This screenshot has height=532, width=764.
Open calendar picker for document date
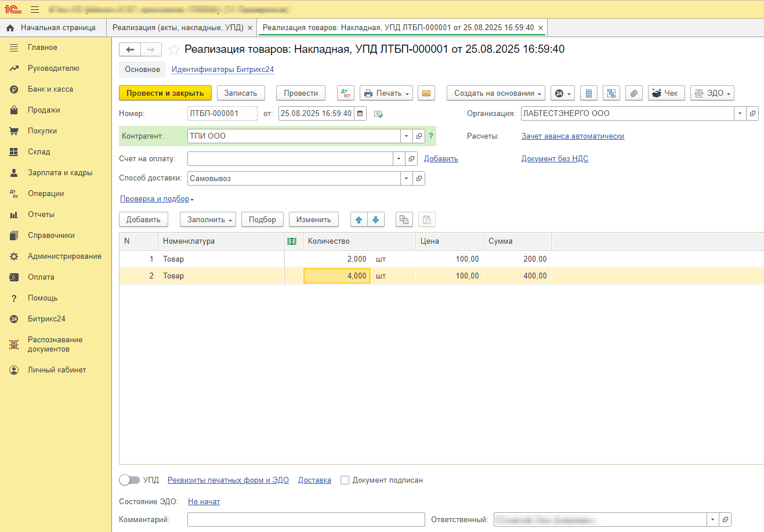coord(360,114)
